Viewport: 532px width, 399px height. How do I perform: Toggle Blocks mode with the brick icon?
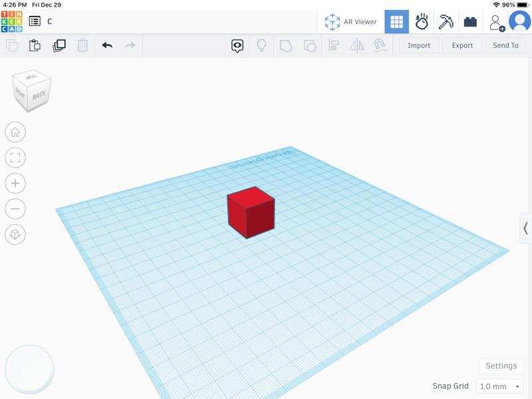click(x=471, y=21)
